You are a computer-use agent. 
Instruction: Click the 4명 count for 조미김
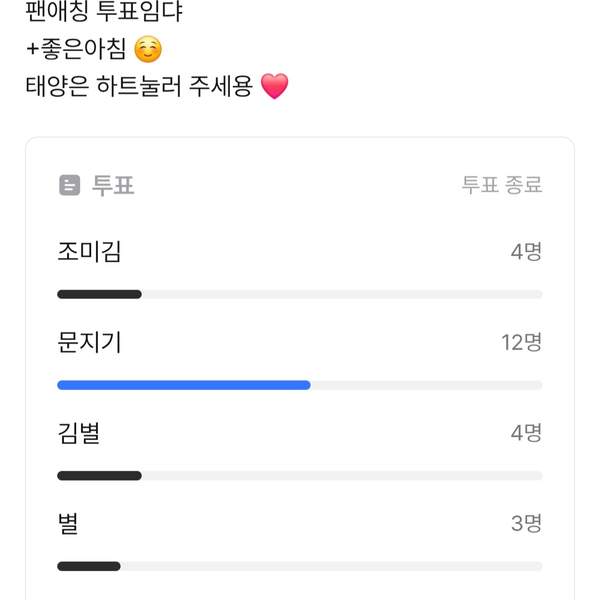(526, 252)
